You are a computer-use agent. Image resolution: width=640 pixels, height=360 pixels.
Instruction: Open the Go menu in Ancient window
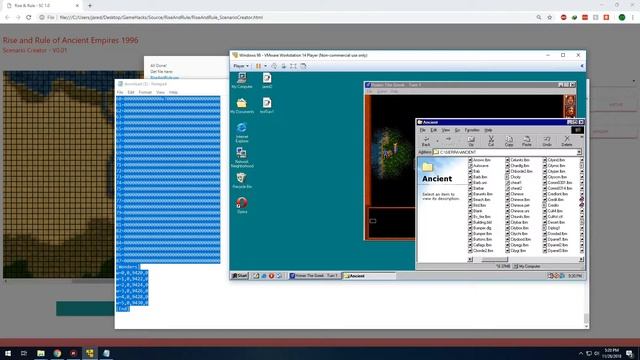click(x=457, y=130)
